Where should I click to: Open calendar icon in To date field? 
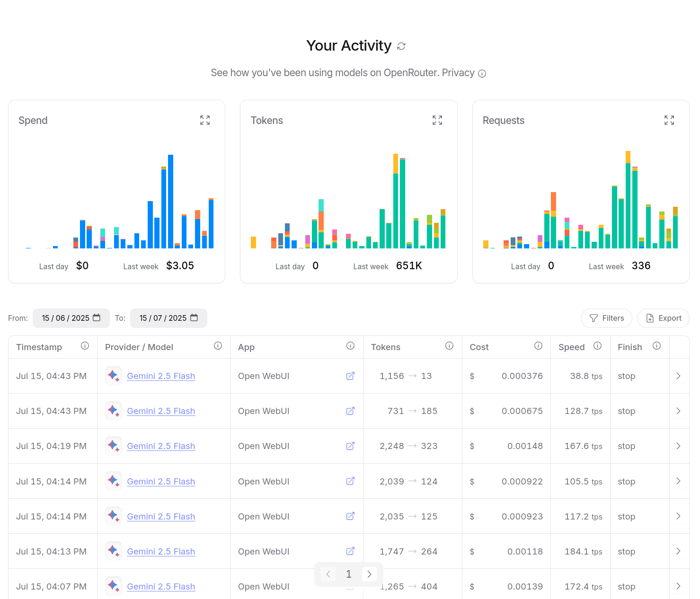194,317
